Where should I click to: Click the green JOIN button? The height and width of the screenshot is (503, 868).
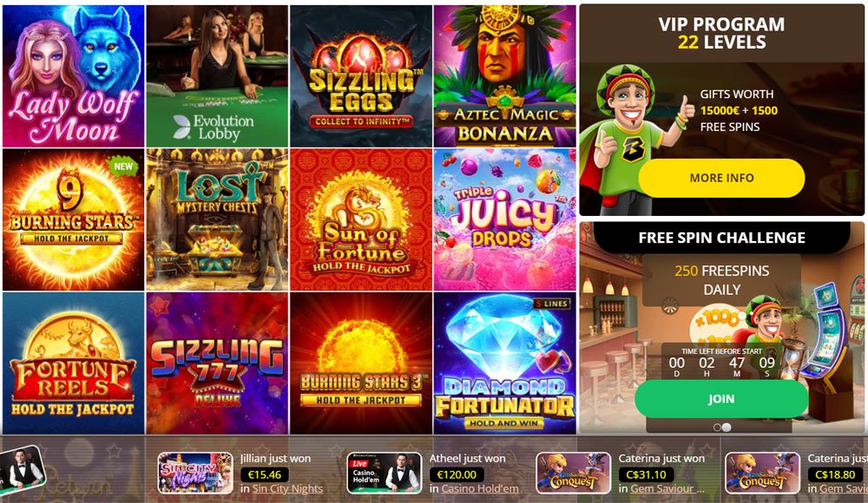pos(721,399)
